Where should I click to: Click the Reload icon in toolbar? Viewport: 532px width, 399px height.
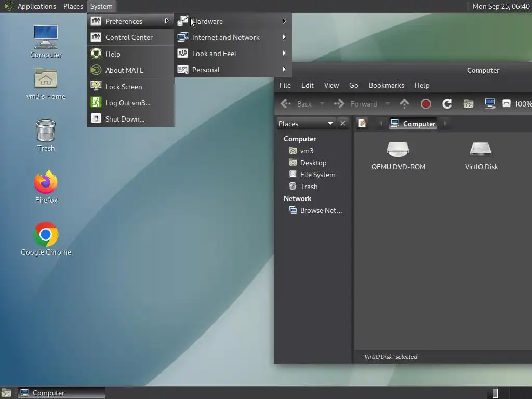447,104
